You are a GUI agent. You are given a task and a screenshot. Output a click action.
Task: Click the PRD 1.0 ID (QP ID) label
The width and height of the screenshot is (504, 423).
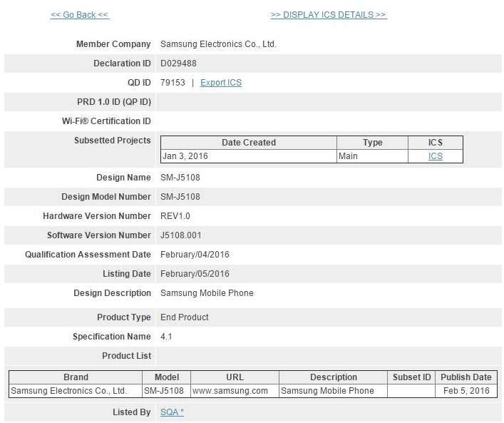click(114, 102)
